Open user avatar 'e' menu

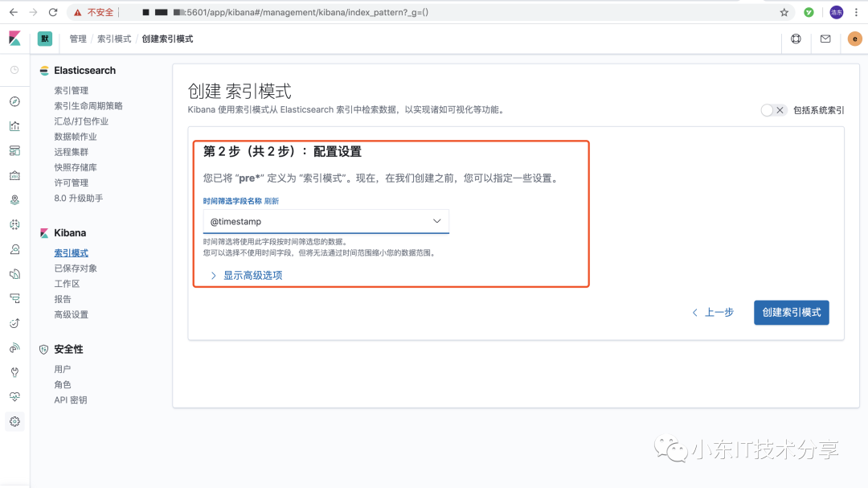point(854,39)
